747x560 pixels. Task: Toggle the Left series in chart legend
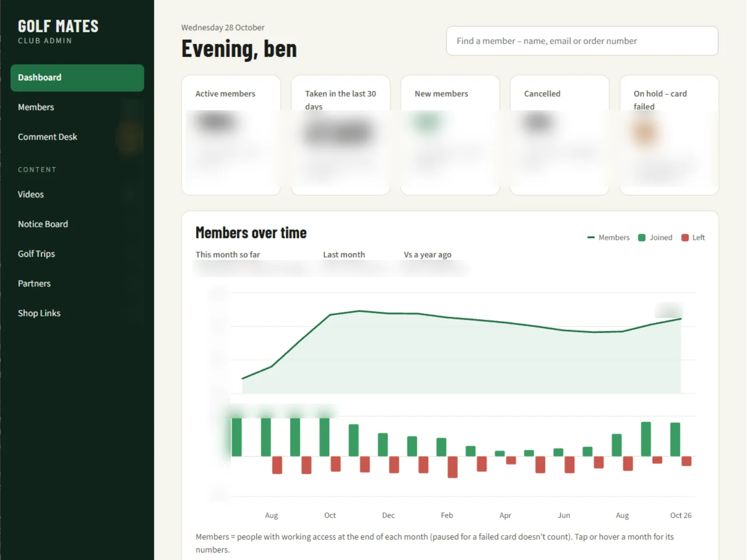[x=693, y=238]
